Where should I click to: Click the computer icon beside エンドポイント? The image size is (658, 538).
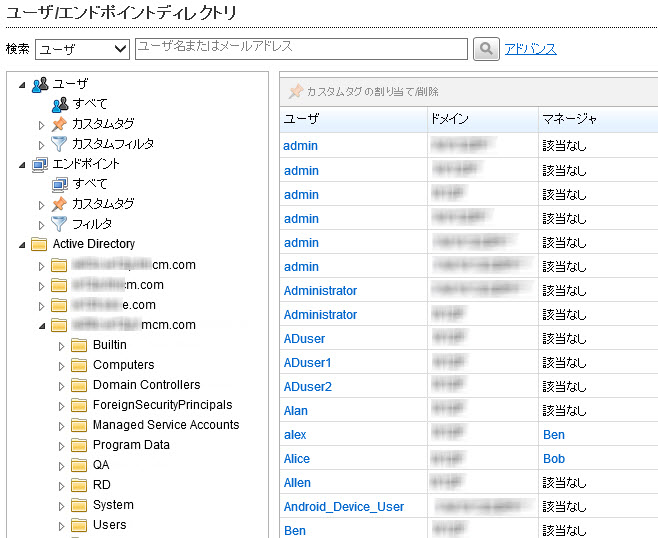tap(40, 164)
